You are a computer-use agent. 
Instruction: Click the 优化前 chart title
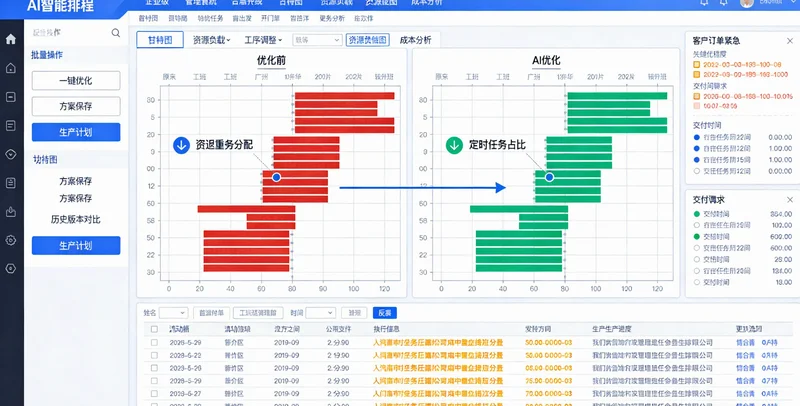coord(271,60)
